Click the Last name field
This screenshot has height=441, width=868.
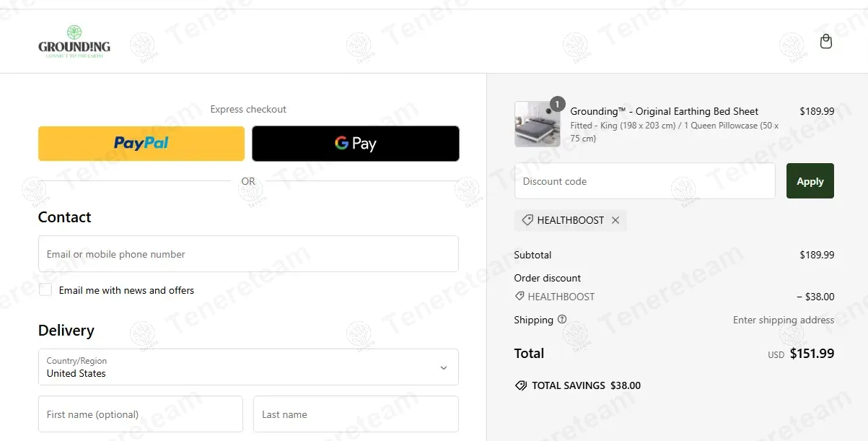point(355,414)
